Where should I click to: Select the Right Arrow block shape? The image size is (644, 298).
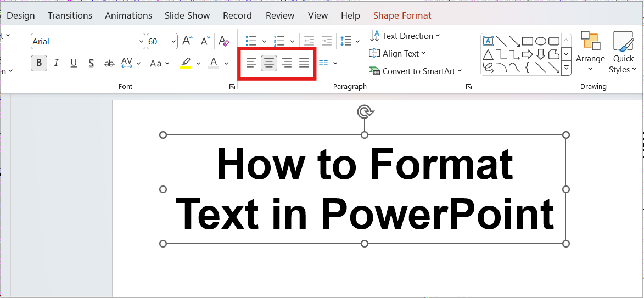pos(528,54)
